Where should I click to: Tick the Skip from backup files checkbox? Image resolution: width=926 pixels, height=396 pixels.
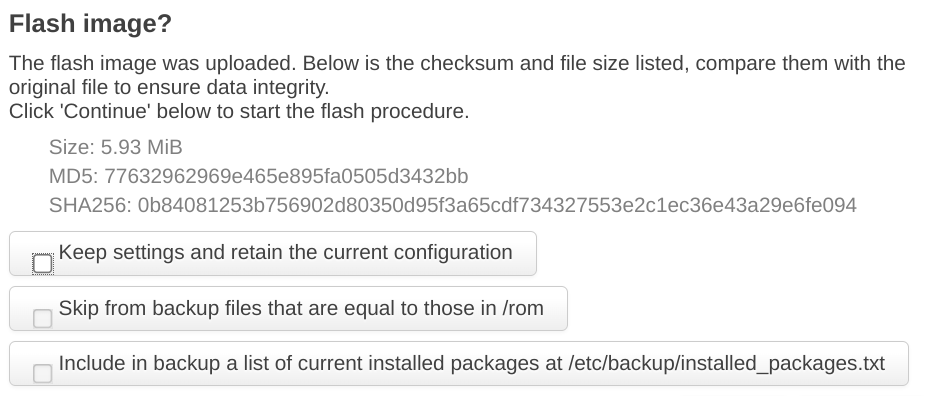pos(43,318)
